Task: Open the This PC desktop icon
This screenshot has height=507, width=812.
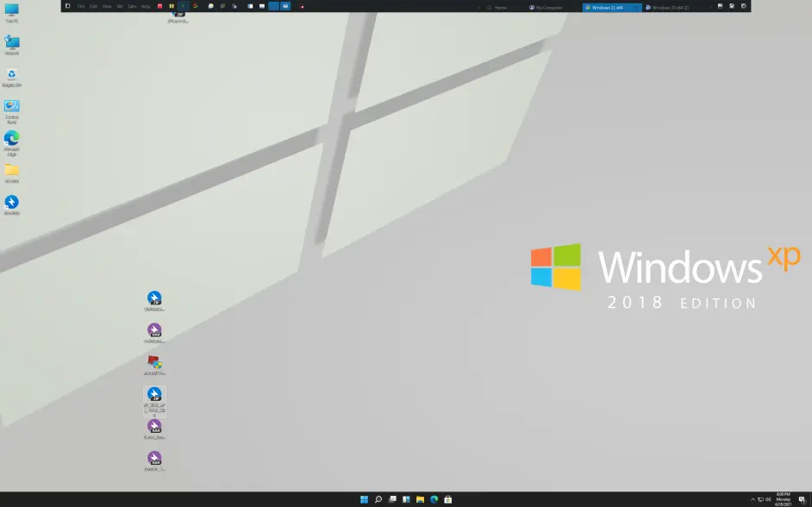Action: [x=11, y=13]
